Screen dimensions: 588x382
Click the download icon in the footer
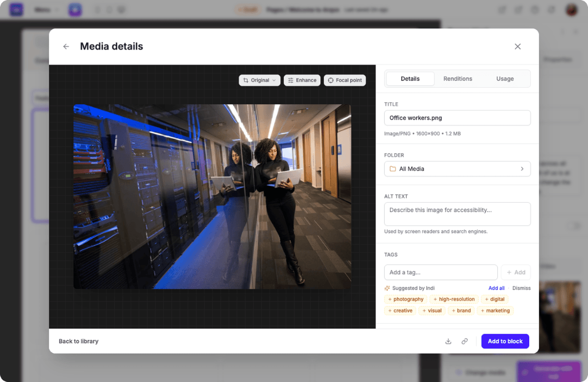[448, 341]
